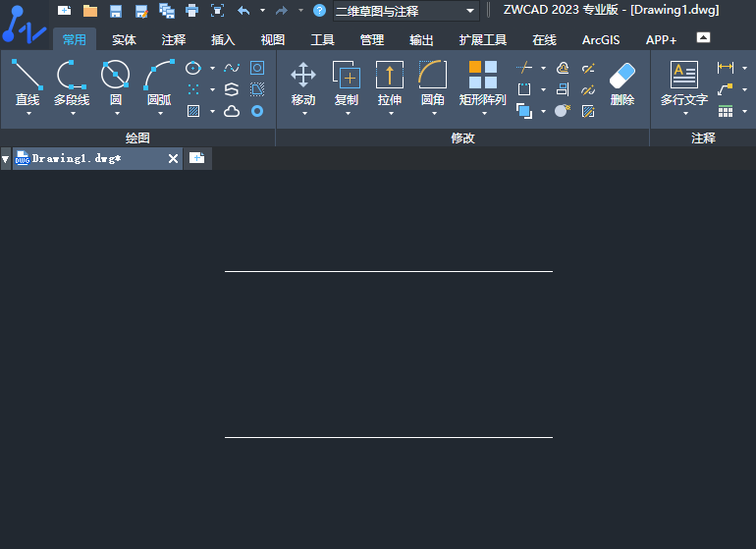Activate the 拉伸 (Stretch) tool
The height and width of the screenshot is (549, 756).
point(390,82)
